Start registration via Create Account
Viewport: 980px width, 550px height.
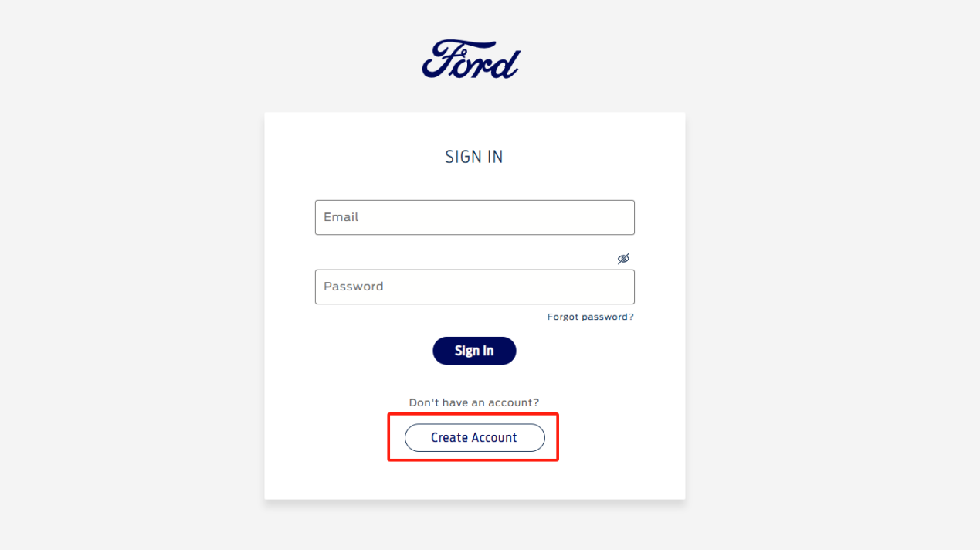click(474, 438)
